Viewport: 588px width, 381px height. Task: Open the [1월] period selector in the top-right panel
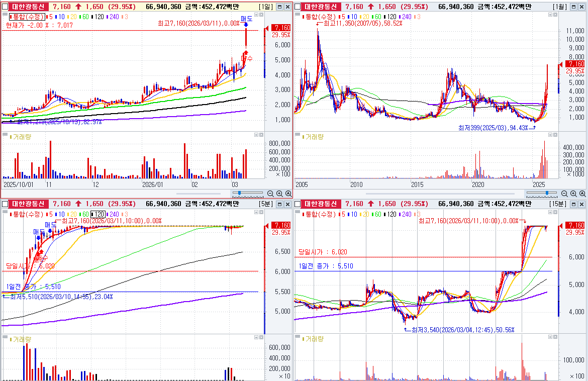click(560, 7)
